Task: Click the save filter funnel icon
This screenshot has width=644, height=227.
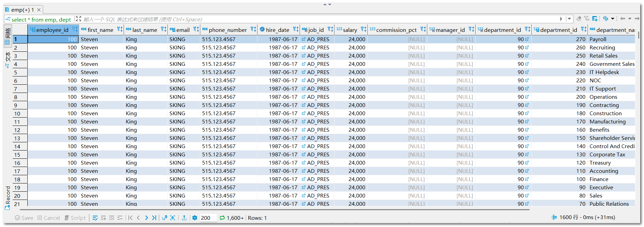Action: (x=587, y=19)
